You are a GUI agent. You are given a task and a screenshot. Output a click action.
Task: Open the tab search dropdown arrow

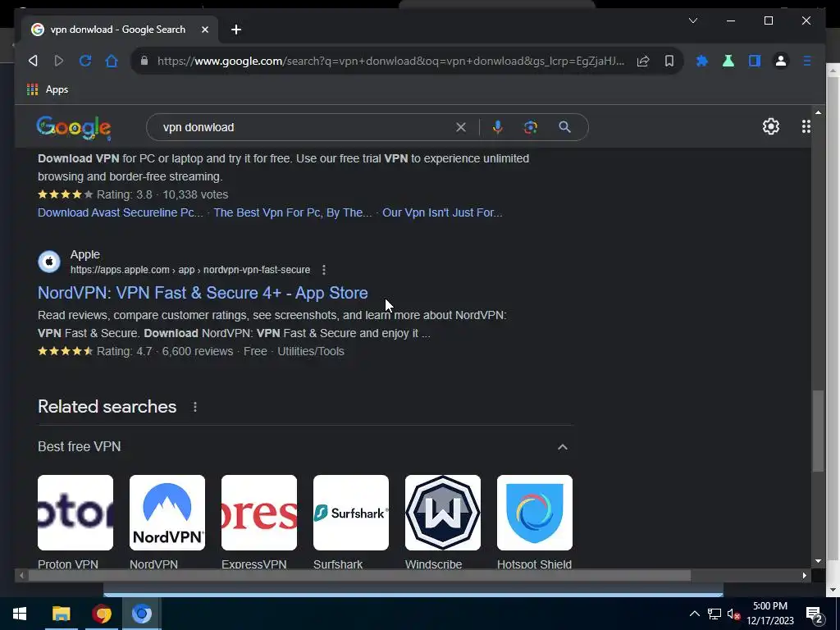click(693, 21)
